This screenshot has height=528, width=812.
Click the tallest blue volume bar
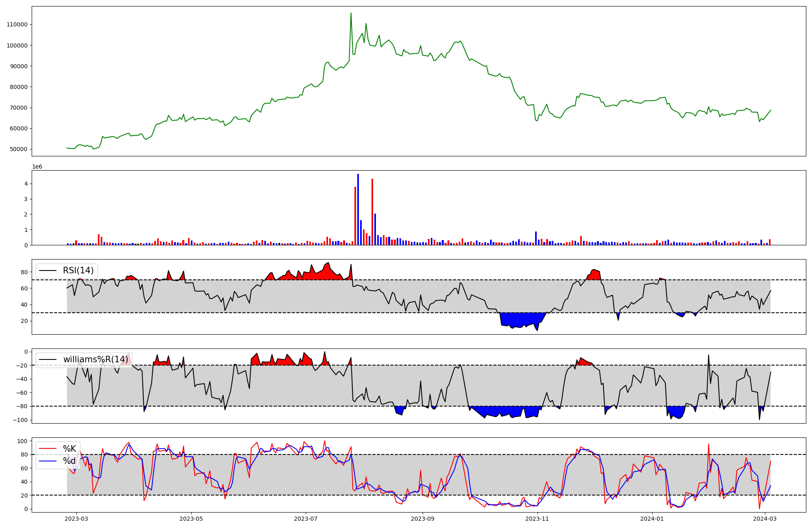[358, 209]
